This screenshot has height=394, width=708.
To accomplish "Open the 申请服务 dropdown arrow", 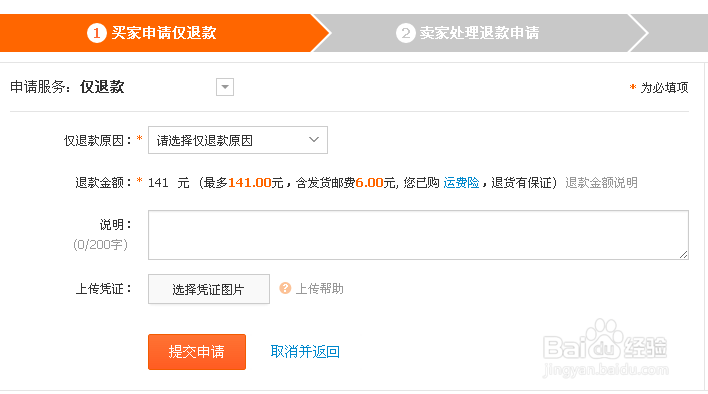I will coord(225,87).
